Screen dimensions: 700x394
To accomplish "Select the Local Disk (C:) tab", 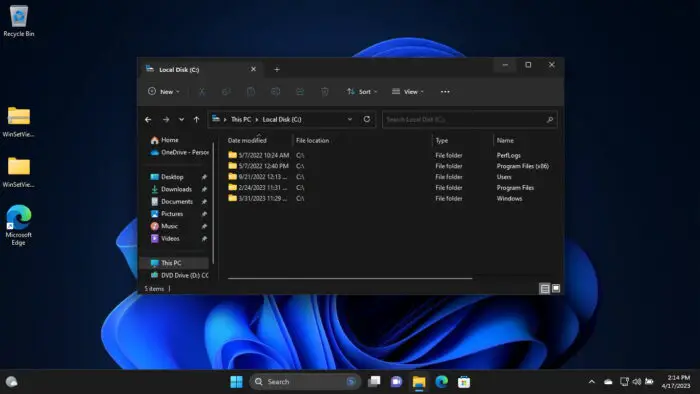I will [x=201, y=70].
